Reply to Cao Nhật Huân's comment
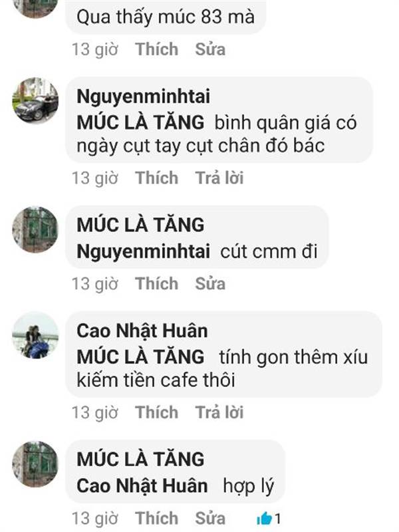 click(219, 412)
